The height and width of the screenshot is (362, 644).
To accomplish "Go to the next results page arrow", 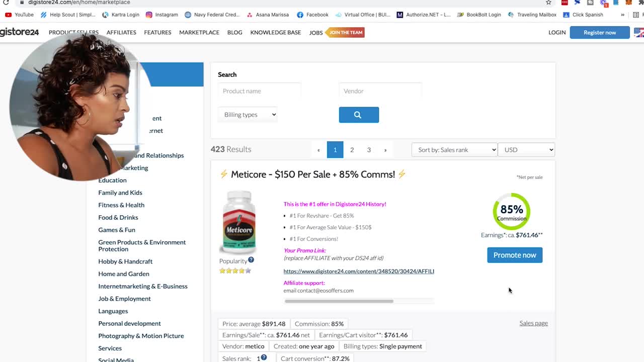I will coord(385,150).
